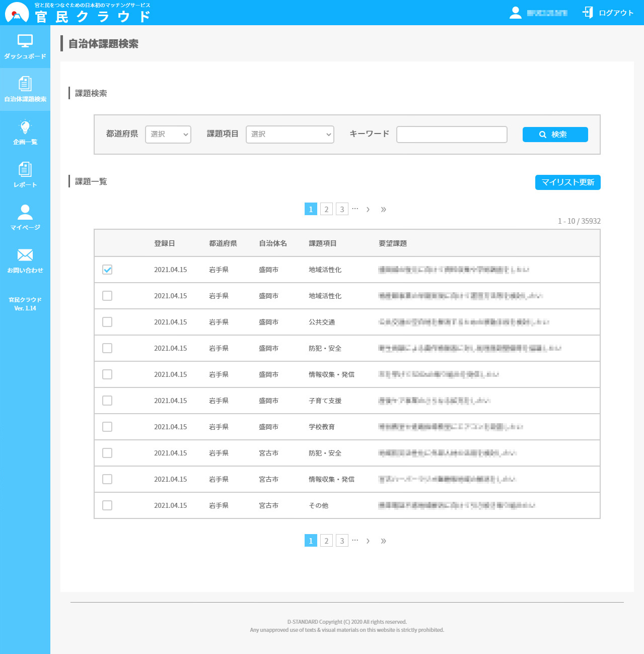
Task: Switch to page 2 in top pagination
Action: coord(326,210)
